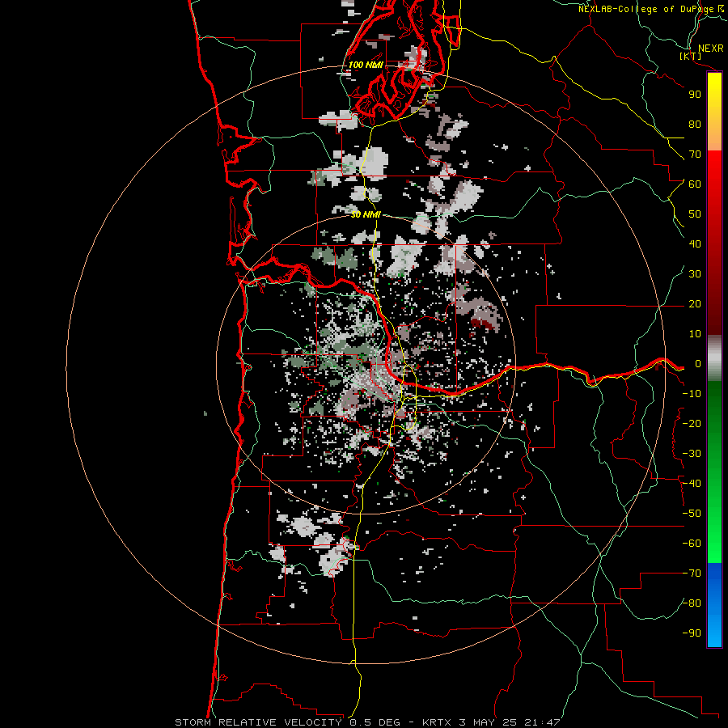Click the 50 value on the velocity scale
This screenshot has height=728, width=728.
[695, 214]
